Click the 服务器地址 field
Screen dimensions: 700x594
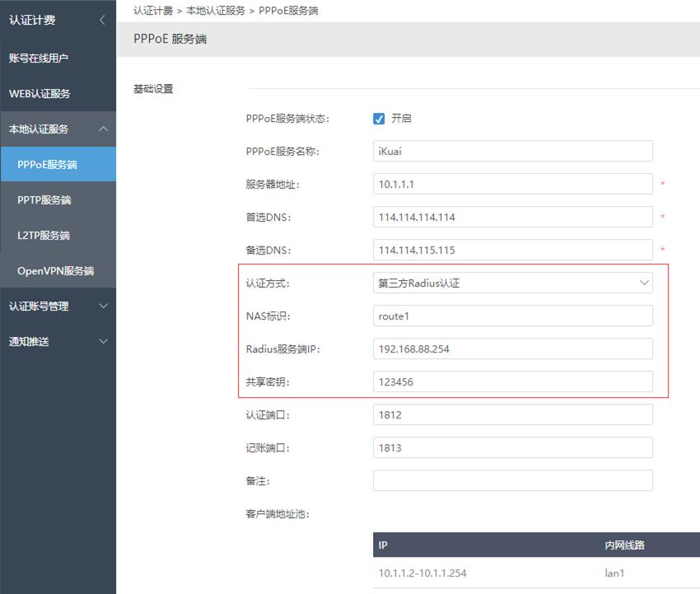click(512, 185)
